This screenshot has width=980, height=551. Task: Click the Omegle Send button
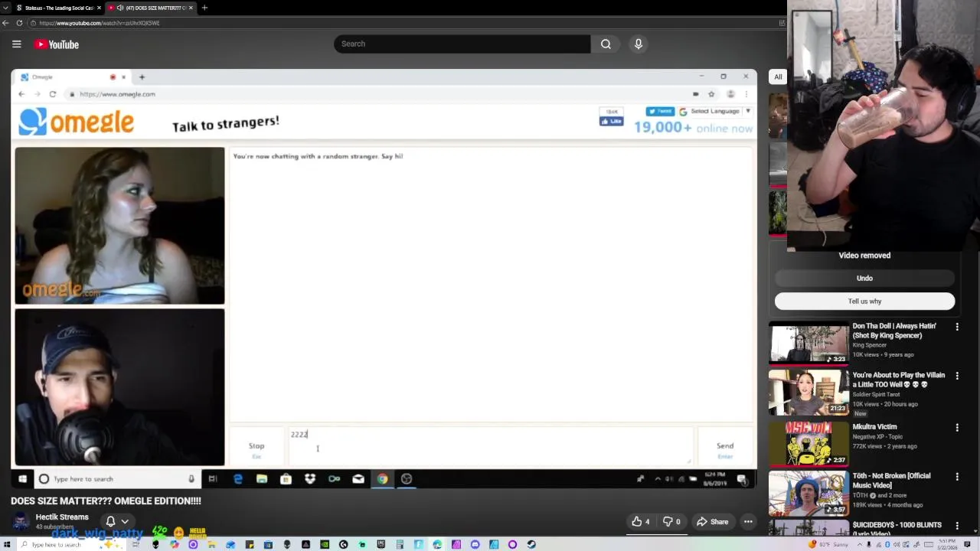(724, 447)
